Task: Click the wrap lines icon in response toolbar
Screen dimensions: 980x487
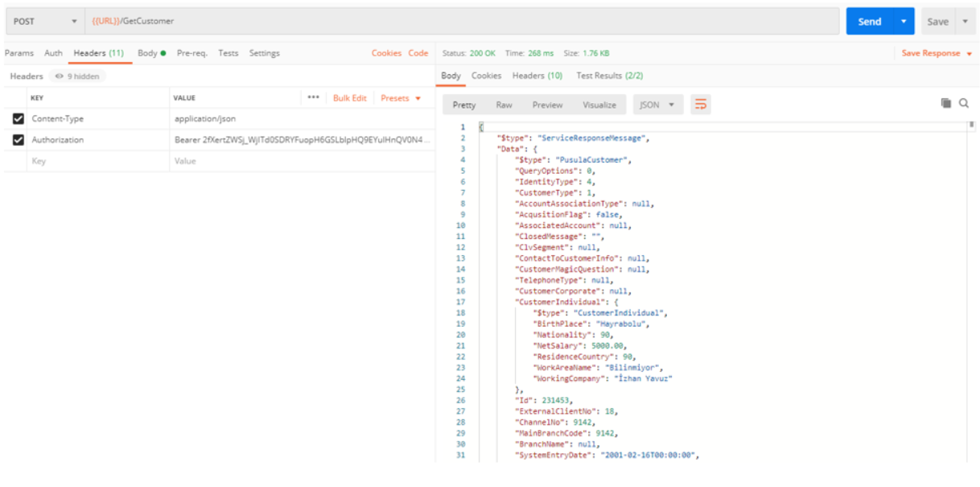Action: (701, 105)
